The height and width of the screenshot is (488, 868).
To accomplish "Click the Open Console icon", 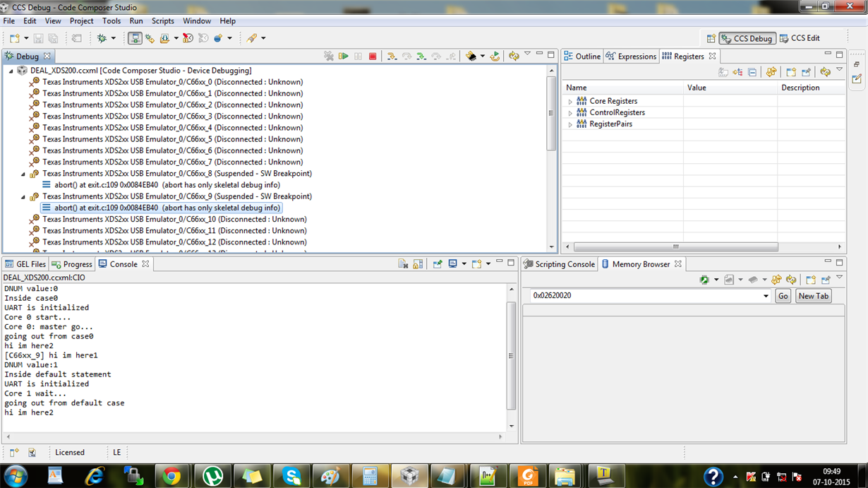I will (x=476, y=264).
